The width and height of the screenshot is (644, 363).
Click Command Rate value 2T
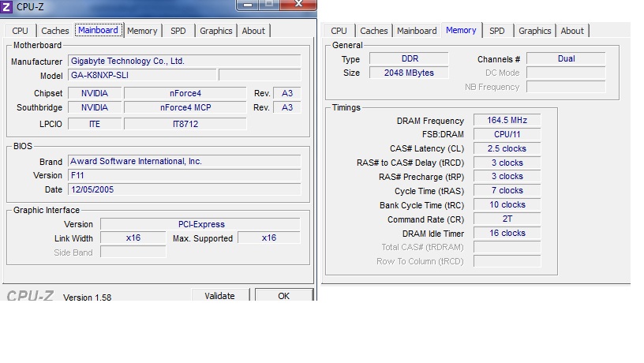point(507,219)
